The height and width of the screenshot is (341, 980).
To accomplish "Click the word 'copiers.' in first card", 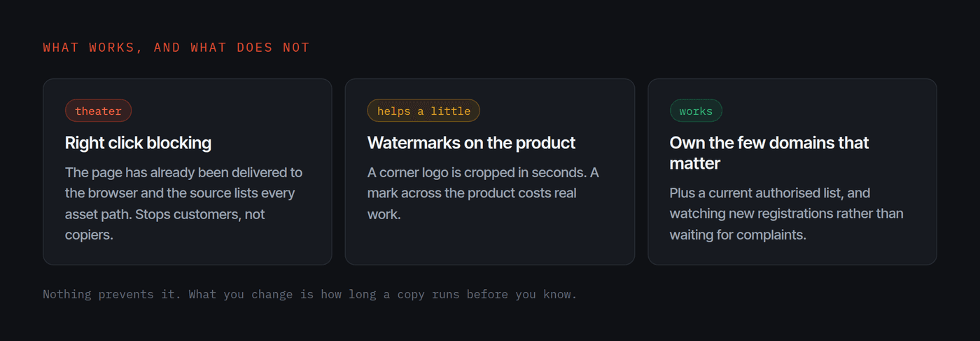I will coord(89,235).
